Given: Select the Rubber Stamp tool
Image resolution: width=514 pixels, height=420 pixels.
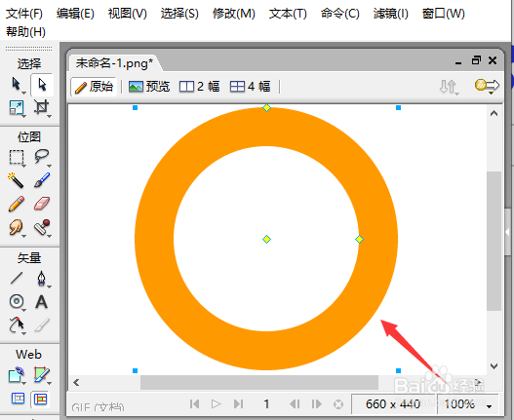Looking at the screenshot, I should pyautogui.click(x=42, y=227).
